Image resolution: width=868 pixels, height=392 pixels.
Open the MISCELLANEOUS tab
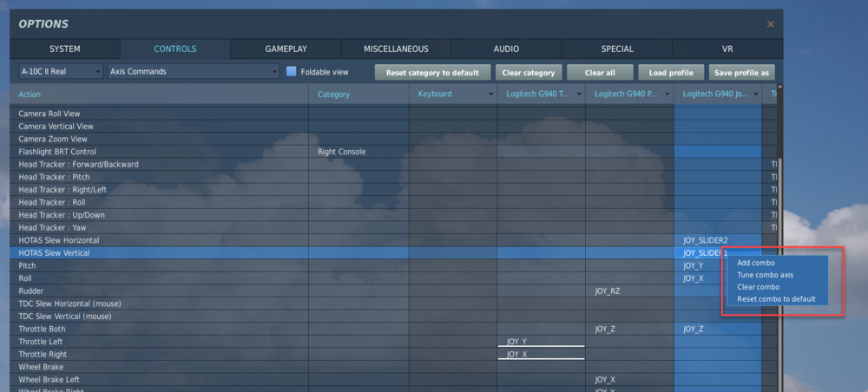pos(396,49)
